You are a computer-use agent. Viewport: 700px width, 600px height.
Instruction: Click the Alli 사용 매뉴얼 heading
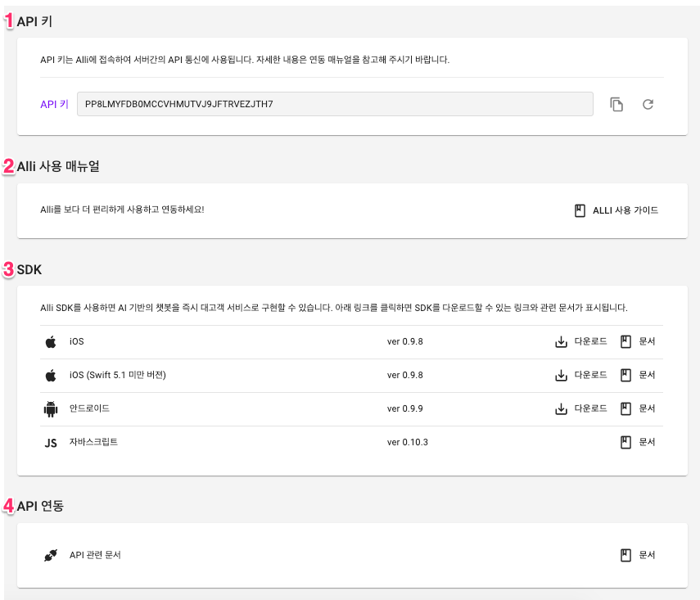click(58, 166)
